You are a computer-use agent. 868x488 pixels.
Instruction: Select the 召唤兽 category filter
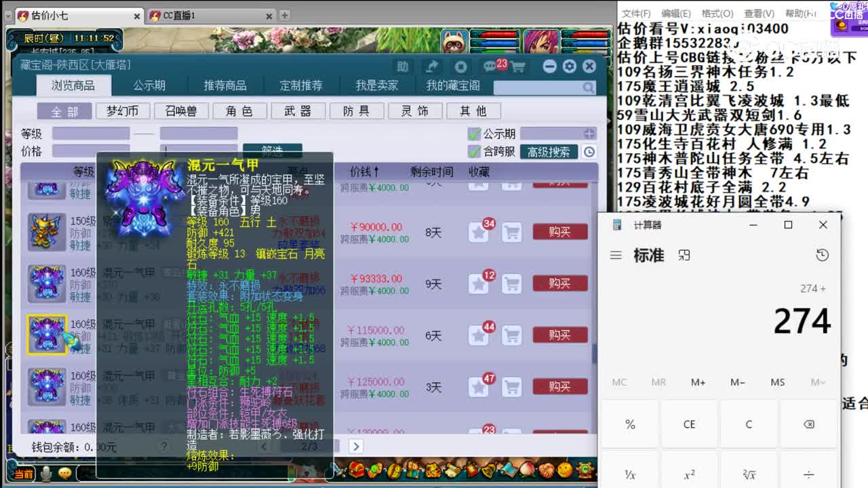tap(181, 111)
